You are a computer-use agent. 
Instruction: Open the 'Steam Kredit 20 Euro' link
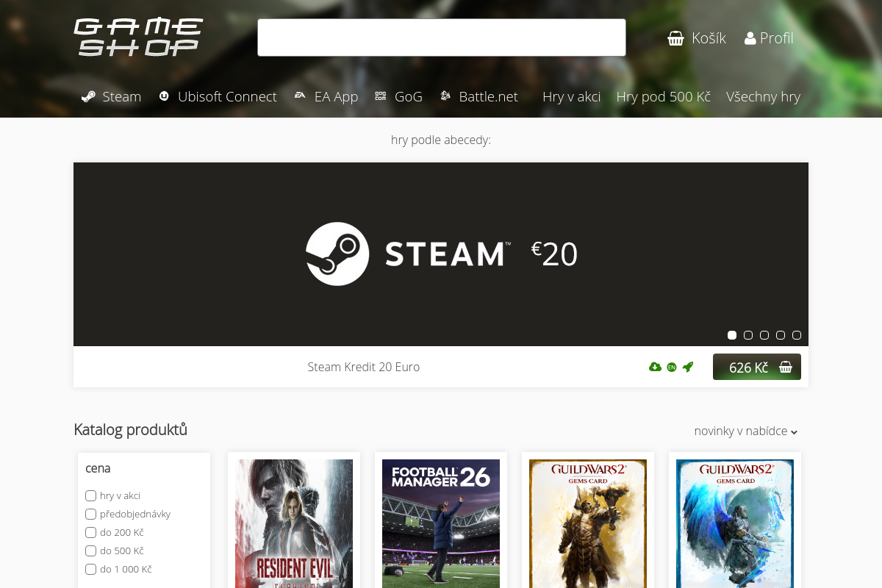pos(363,367)
